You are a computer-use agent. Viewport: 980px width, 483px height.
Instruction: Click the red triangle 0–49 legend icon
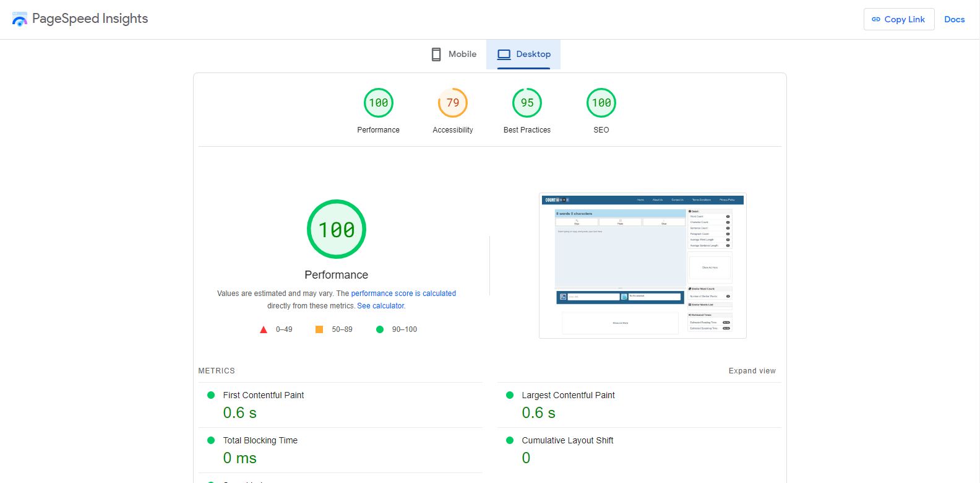(264, 329)
